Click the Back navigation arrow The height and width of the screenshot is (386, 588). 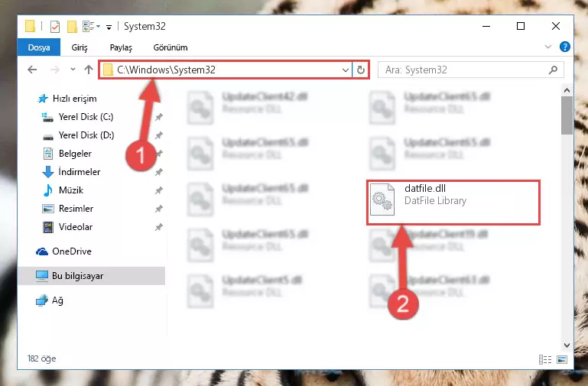coord(32,70)
